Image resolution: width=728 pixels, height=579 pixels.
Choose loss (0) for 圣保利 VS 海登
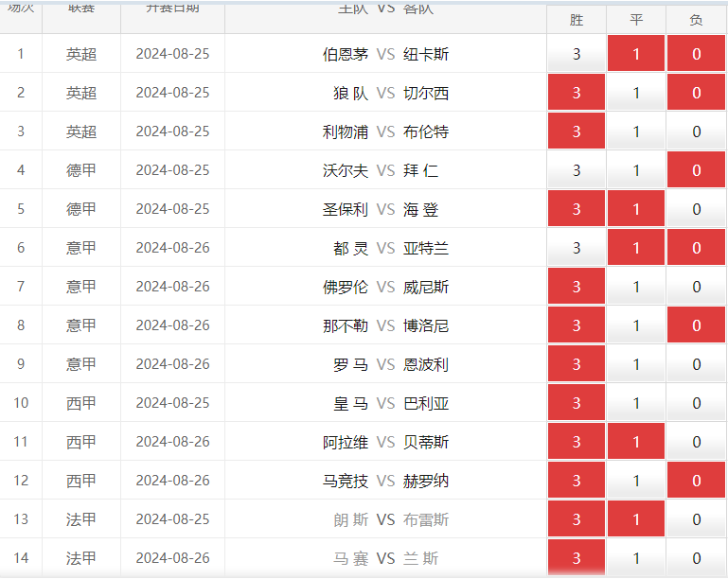(x=696, y=209)
